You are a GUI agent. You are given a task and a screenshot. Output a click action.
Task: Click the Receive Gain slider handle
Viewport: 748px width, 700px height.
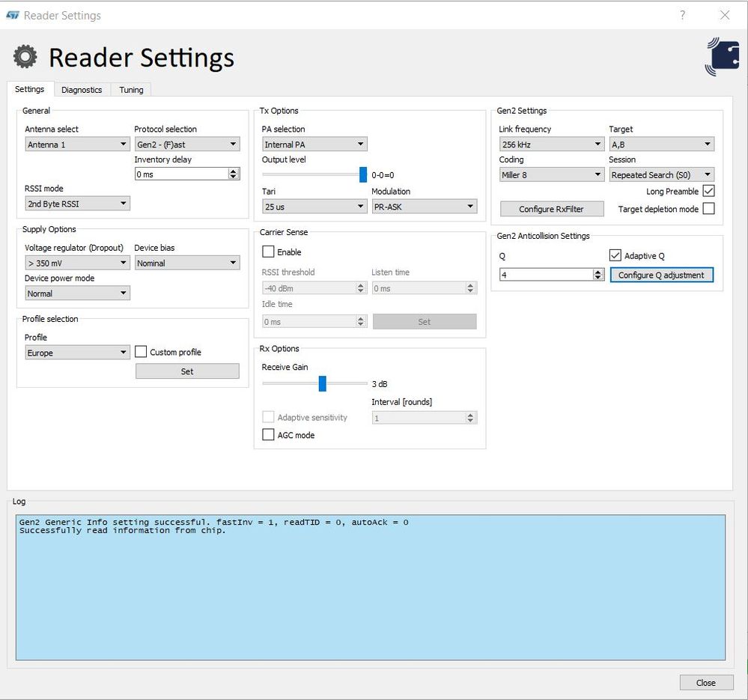tap(323, 383)
